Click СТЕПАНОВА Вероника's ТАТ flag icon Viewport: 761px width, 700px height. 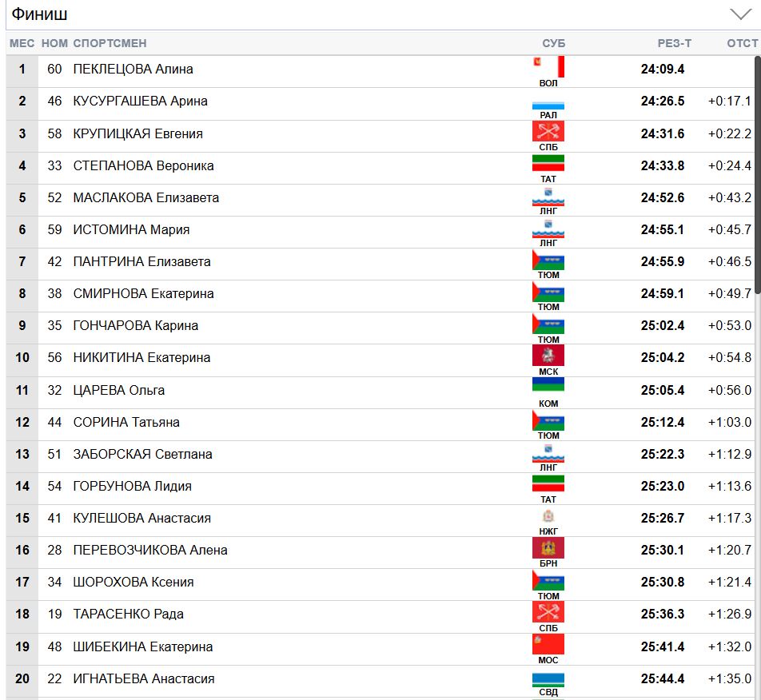point(548,163)
